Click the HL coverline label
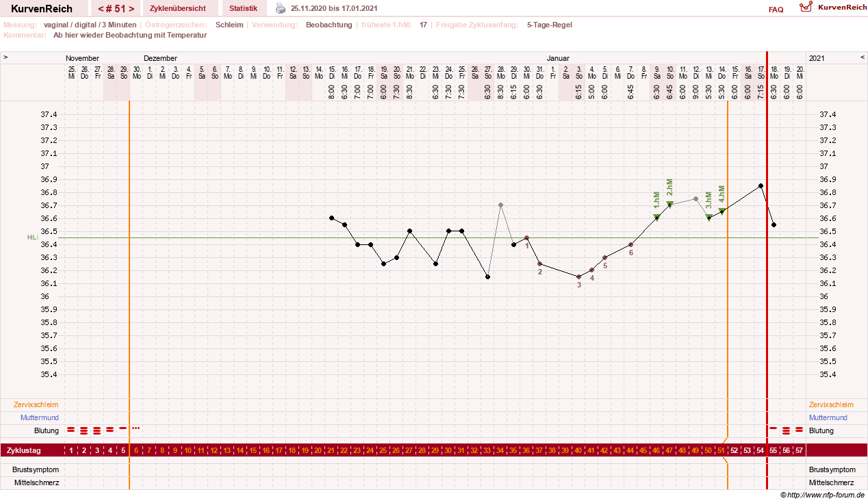This screenshot has width=868, height=503. point(31,237)
